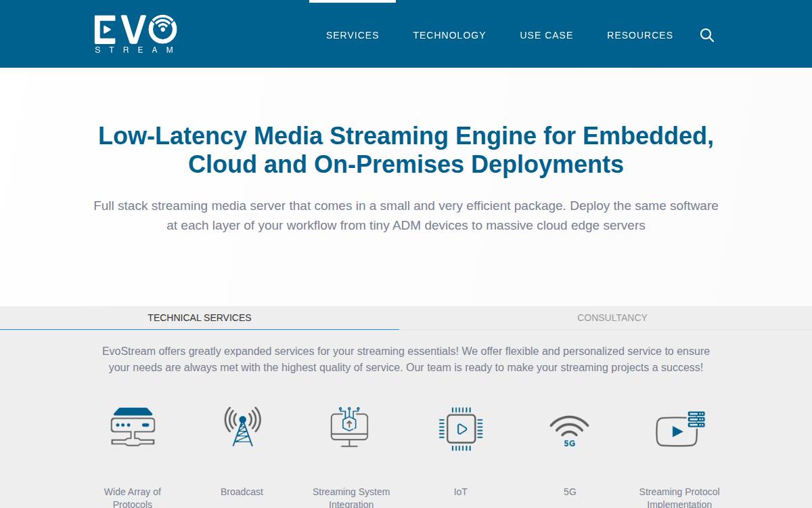Click the Wide Array of Protocols label
The image size is (812, 508).
(x=133, y=498)
